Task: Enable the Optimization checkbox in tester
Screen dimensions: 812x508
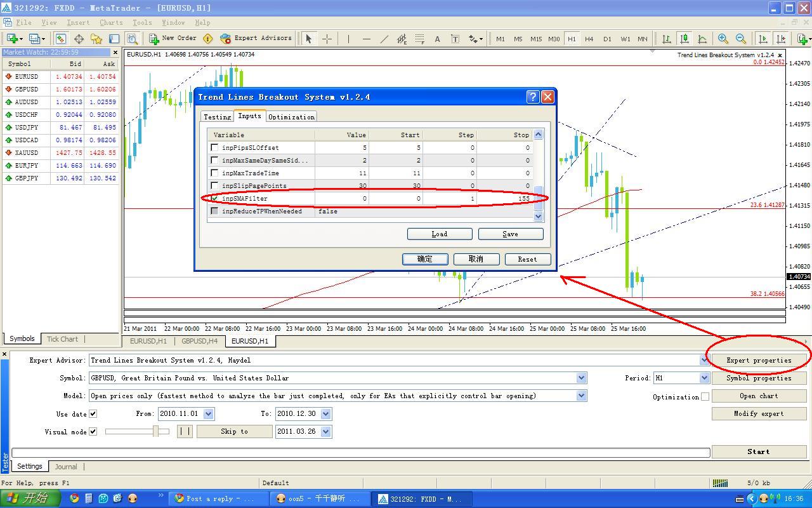Action: tap(705, 397)
